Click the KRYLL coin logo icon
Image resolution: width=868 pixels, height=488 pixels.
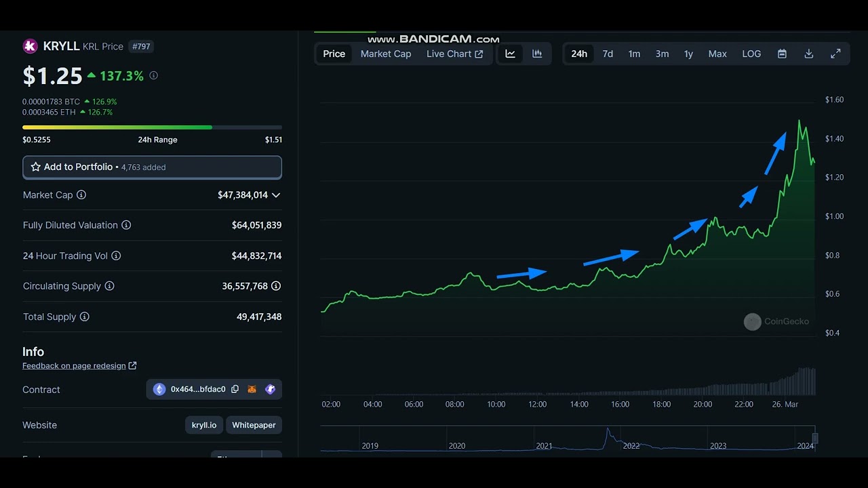coord(30,46)
